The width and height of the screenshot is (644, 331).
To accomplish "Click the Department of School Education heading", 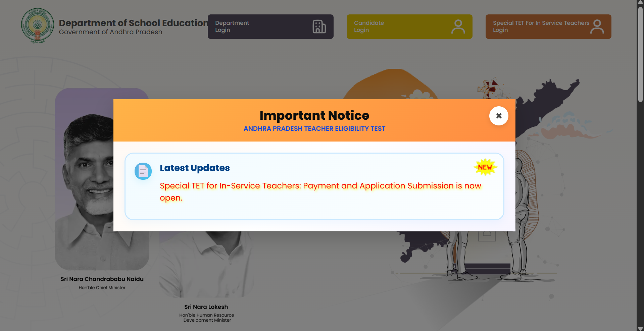I will click(134, 23).
